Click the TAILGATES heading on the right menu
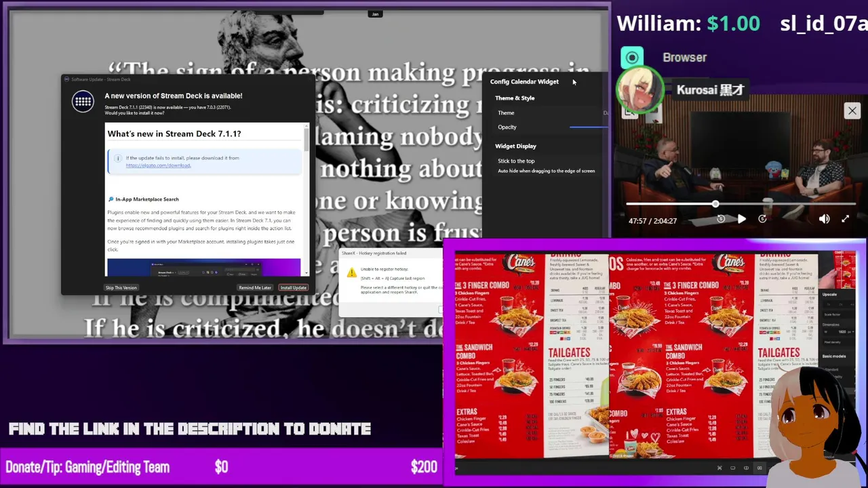Screen dimensions: 868x488 click(x=778, y=353)
